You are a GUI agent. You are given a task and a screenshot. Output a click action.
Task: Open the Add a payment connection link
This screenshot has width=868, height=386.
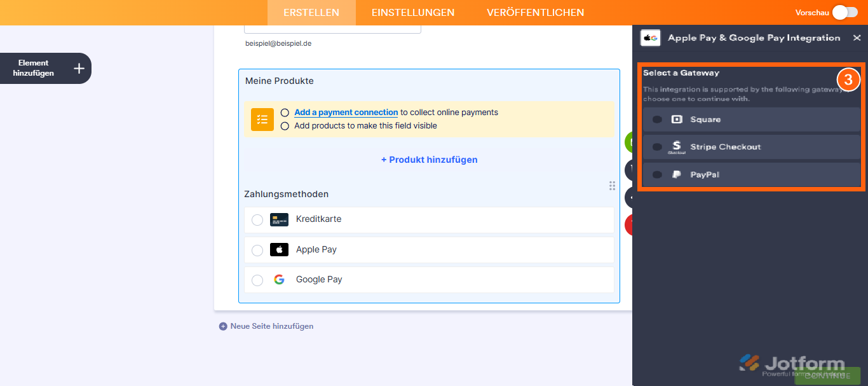pos(346,113)
